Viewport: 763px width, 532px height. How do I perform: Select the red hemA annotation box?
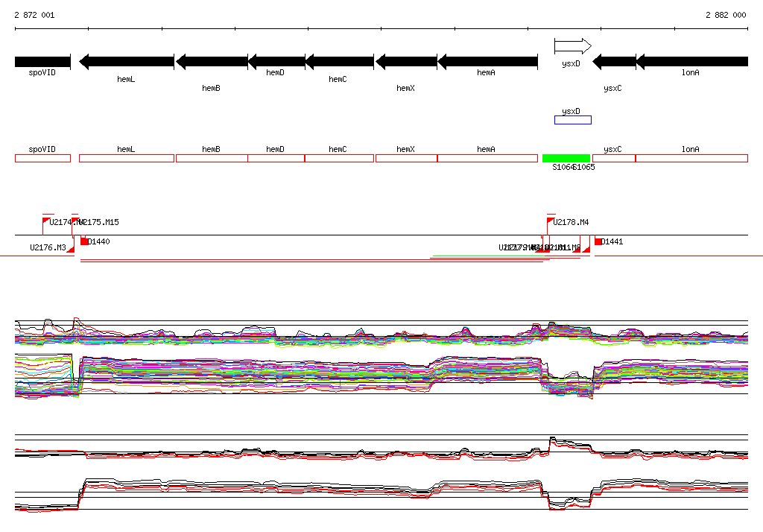[x=487, y=159]
